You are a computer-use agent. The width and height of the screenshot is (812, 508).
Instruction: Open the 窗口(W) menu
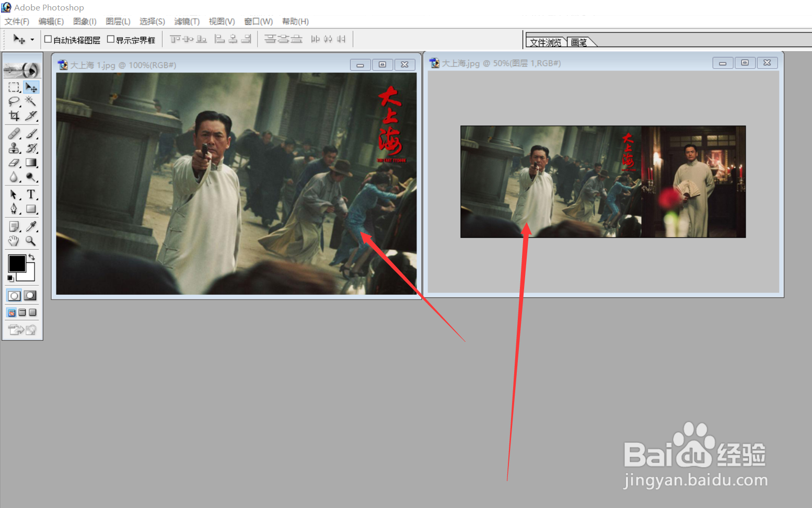pyautogui.click(x=259, y=21)
